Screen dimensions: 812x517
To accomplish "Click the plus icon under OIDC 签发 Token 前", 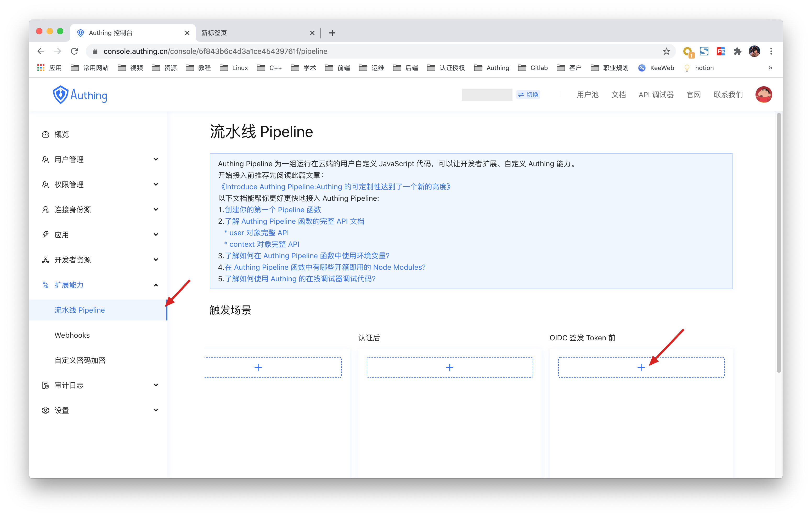I will pos(641,367).
